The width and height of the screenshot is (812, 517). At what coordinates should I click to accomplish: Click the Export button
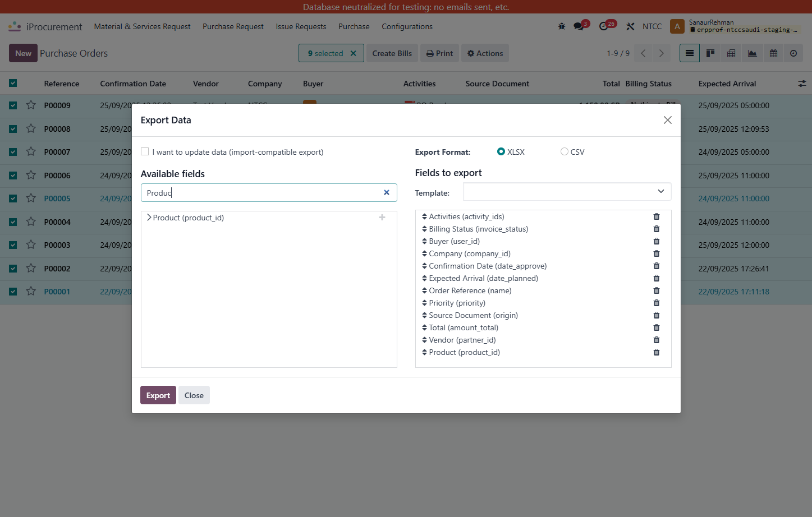coord(158,395)
